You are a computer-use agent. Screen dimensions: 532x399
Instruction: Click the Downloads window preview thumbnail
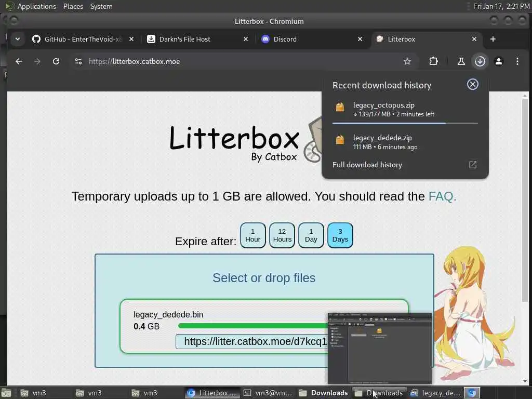(x=380, y=348)
